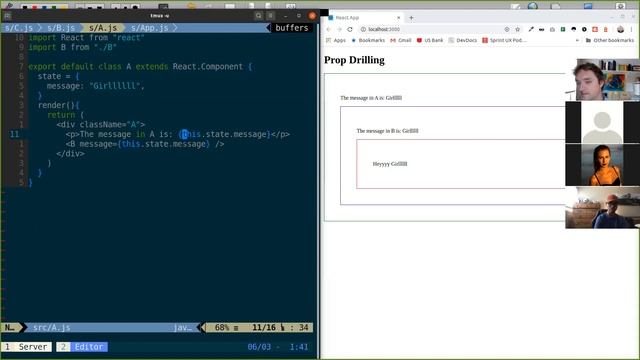Open the Chrome three-dot menu
The width and height of the screenshot is (640, 360).
(x=632, y=29)
